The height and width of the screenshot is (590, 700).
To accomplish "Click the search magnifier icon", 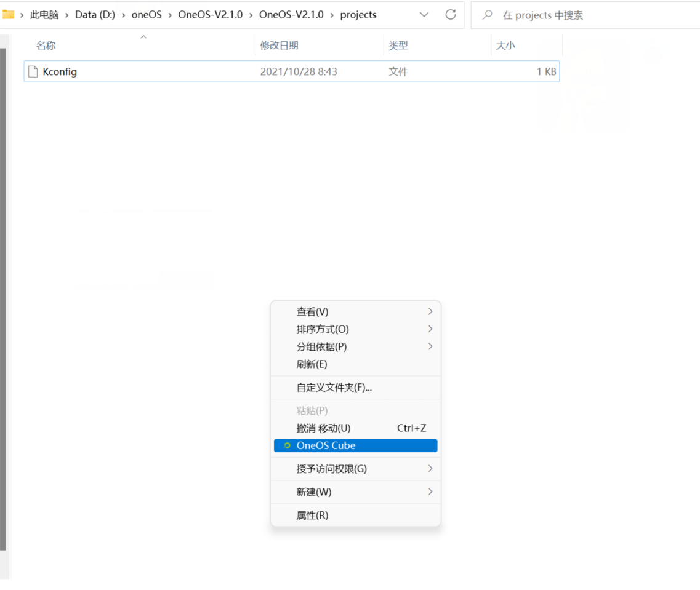I will coord(488,15).
